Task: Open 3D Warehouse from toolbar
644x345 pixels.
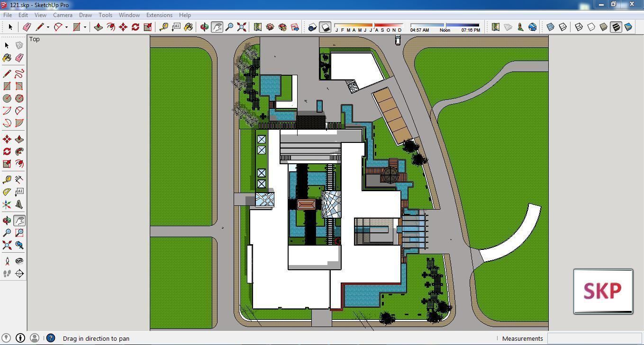Action: (270, 27)
